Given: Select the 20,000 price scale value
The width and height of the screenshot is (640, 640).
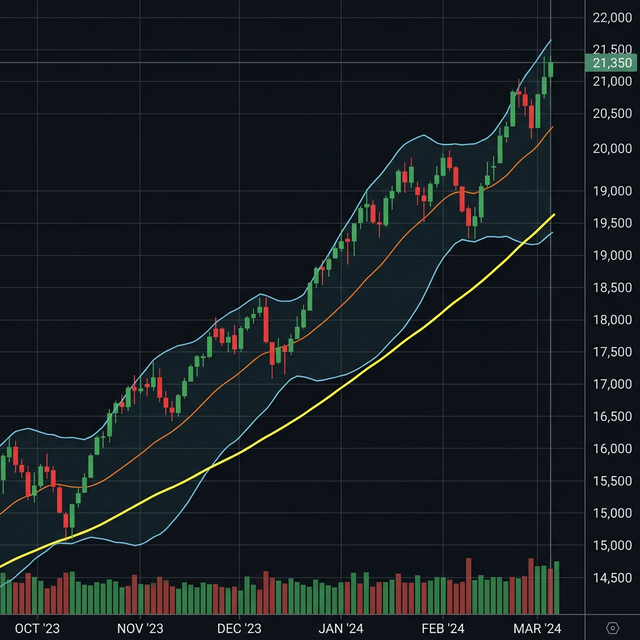Looking at the screenshot, I should pos(611,149).
